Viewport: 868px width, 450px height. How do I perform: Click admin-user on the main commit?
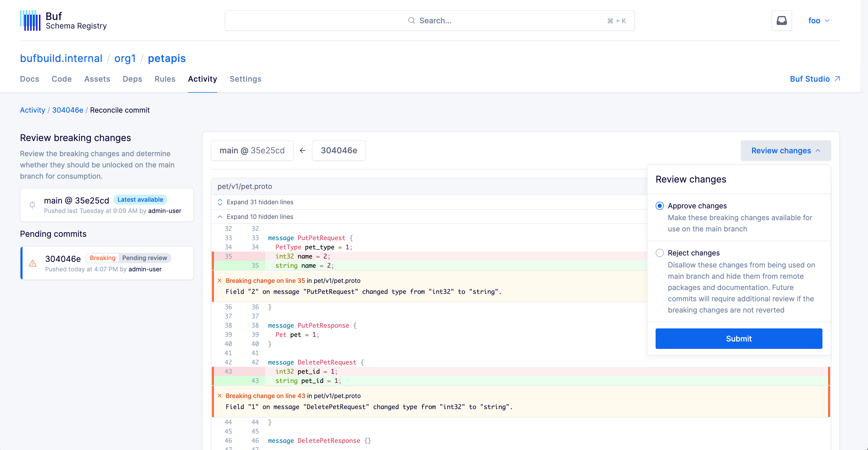pyautogui.click(x=165, y=211)
